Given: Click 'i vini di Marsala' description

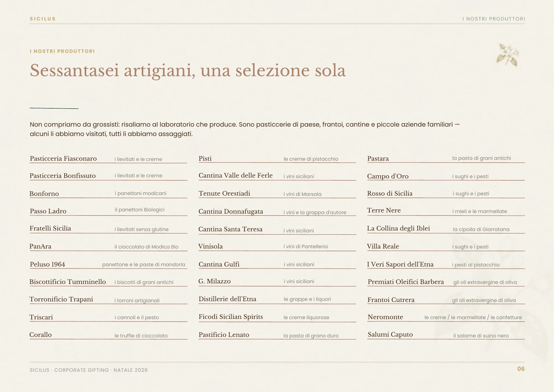Looking at the screenshot, I should [302, 194].
